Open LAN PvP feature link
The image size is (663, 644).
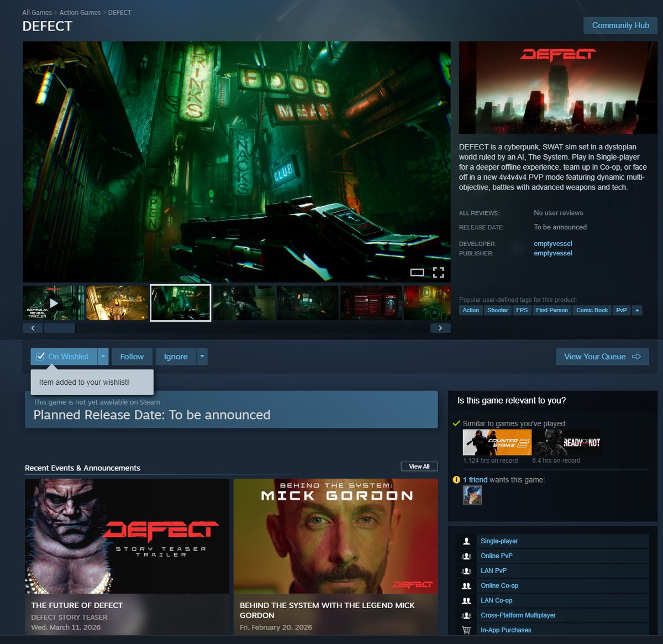493,571
